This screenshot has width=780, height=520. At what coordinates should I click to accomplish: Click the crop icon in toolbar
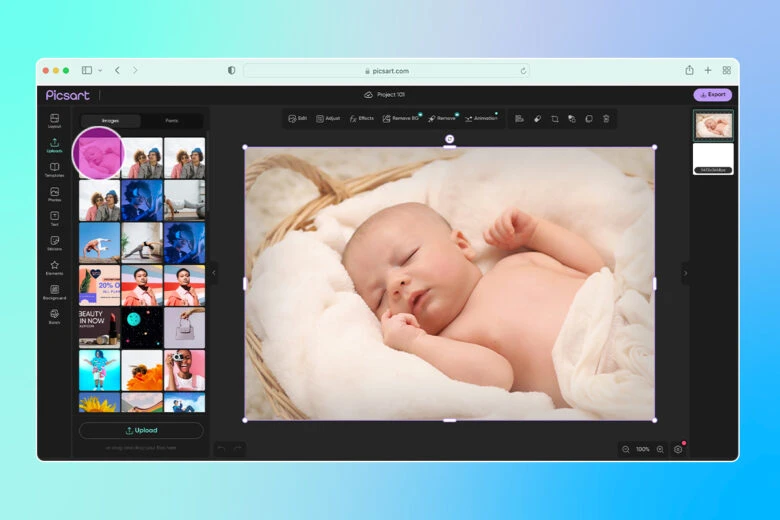[x=555, y=118]
